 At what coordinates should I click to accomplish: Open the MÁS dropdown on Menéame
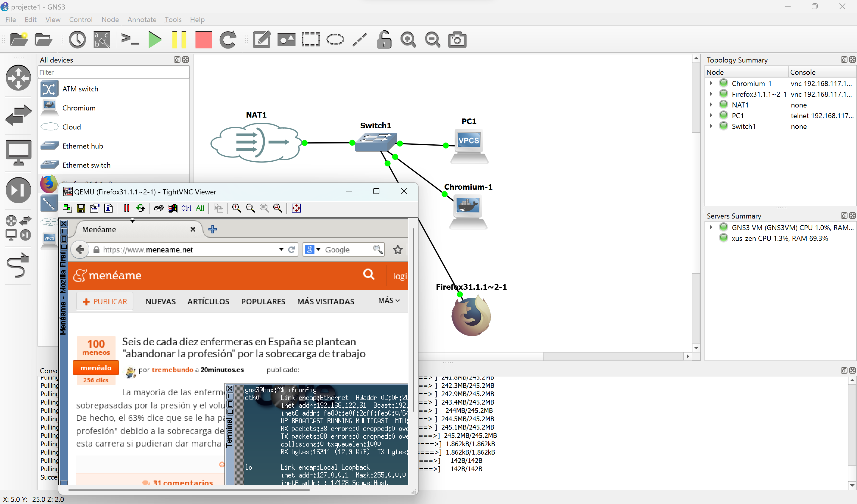point(389,300)
